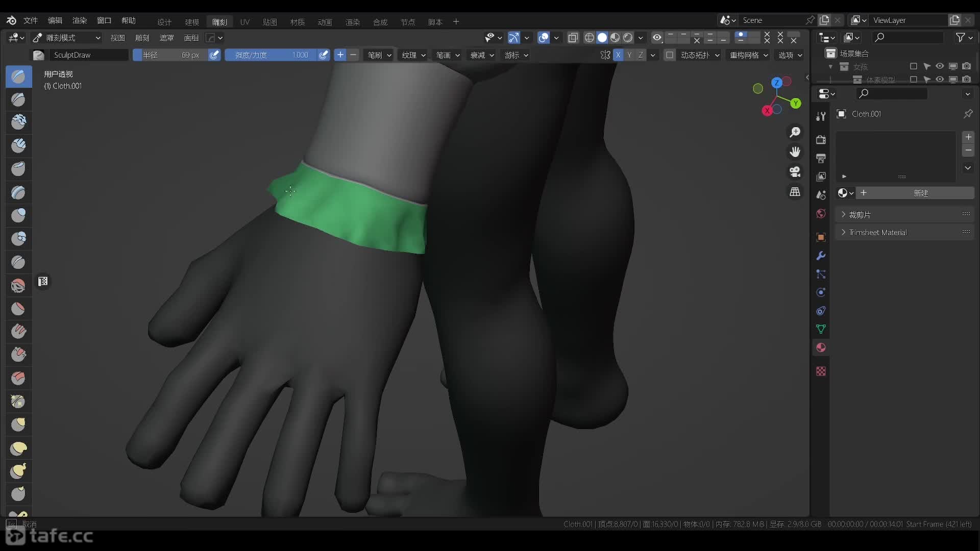The width and height of the screenshot is (980, 551).
Task: Open the Object Data properties tab
Action: coord(821,329)
